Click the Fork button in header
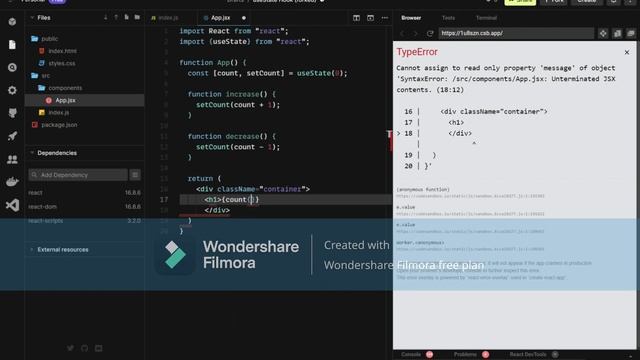This screenshot has width=640, height=360. (554, 2)
